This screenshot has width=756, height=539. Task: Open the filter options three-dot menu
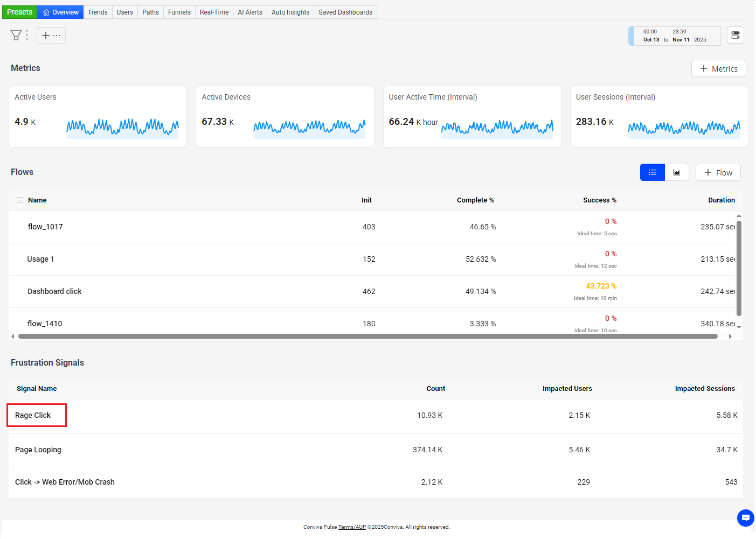pos(27,36)
